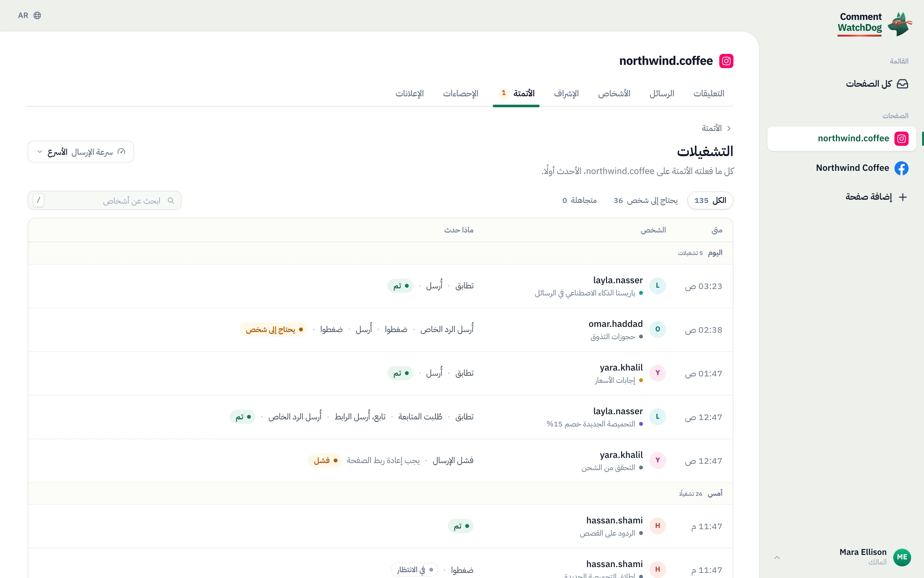Click the Instagram icon in sidebar pages list
Image resolution: width=924 pixels, height=578 pixels.
click(901, 139)
